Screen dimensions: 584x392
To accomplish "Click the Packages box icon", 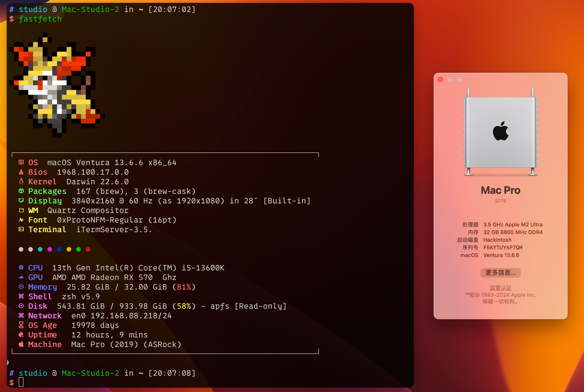I will point(21,191).
